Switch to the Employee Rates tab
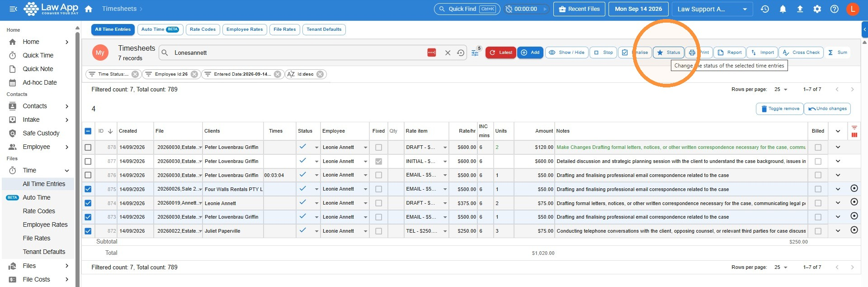 (x=245, y=29)
